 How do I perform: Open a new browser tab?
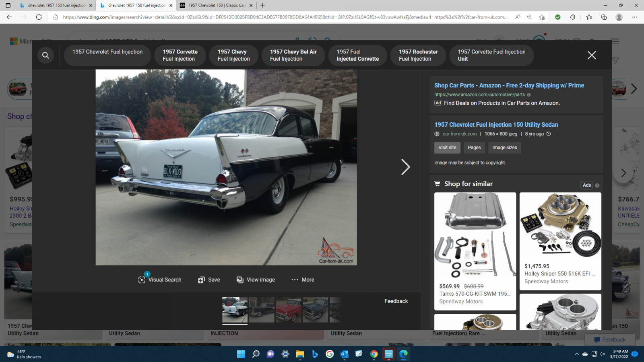click(262, 5)
